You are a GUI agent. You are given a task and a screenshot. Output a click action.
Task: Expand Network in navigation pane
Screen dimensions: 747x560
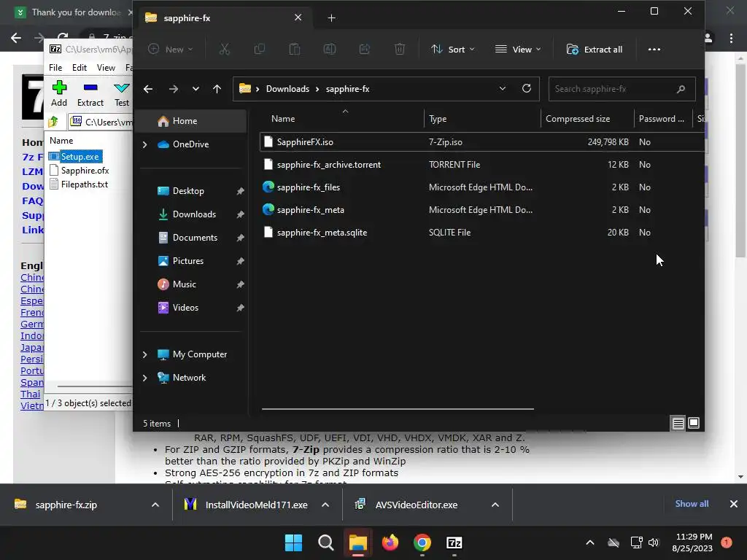[x=145, y=378]
